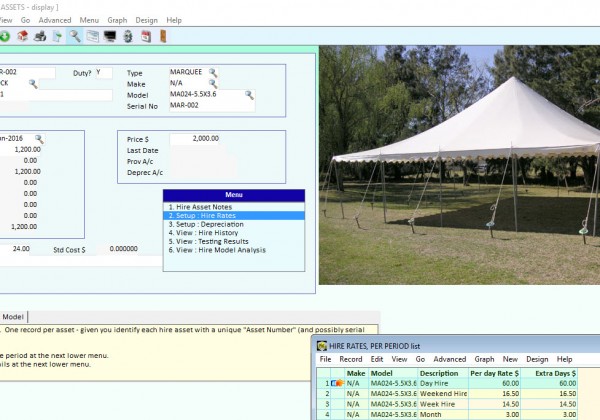
Task: Click the marquee tent photo
Action: click(460, 165)
